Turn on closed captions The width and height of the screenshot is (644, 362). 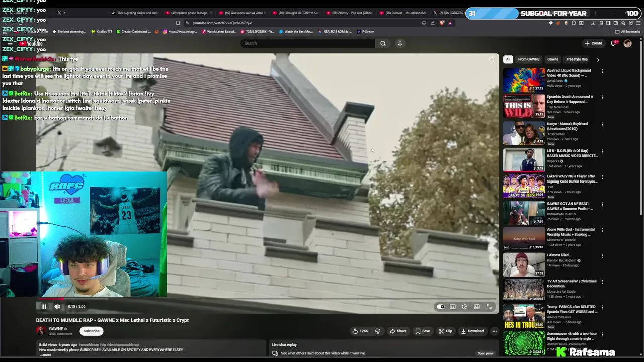(453, 307)
